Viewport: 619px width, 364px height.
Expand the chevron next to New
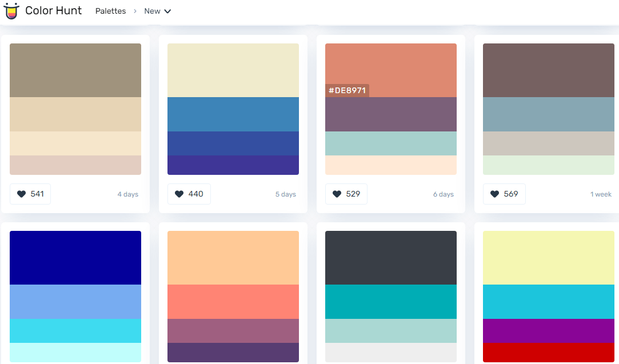167,11
